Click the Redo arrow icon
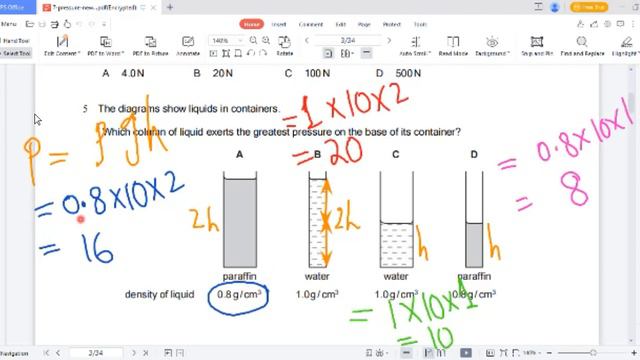The height and width of the screenshot is (360, 640). point(92,24)
